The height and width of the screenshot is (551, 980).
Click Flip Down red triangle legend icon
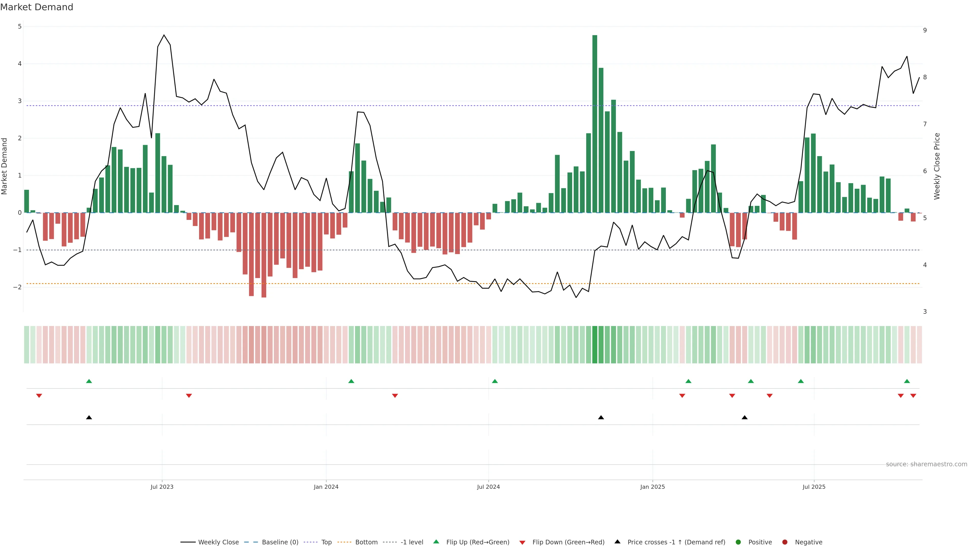pyautogui.click(x=522, y=543)
